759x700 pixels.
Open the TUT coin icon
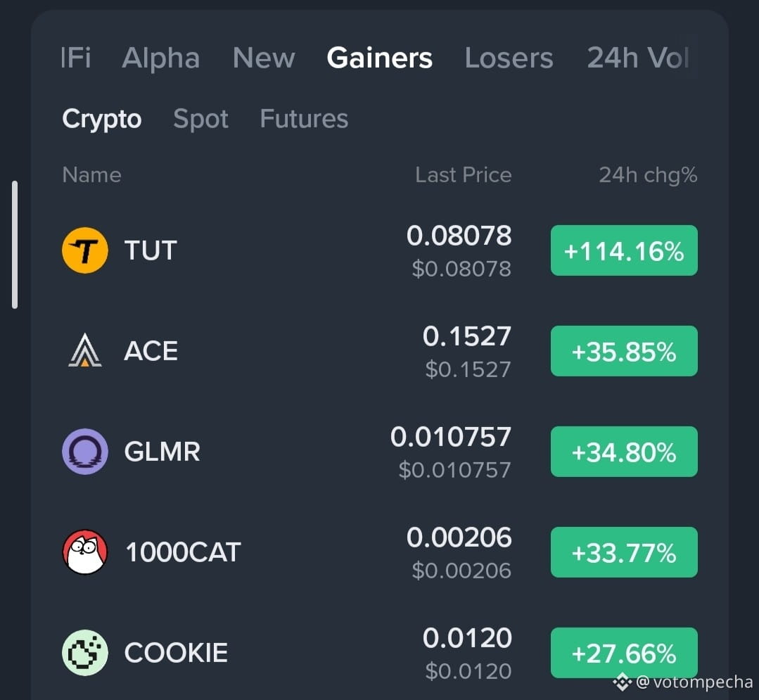pyautogui.click(x=84, y=250)
